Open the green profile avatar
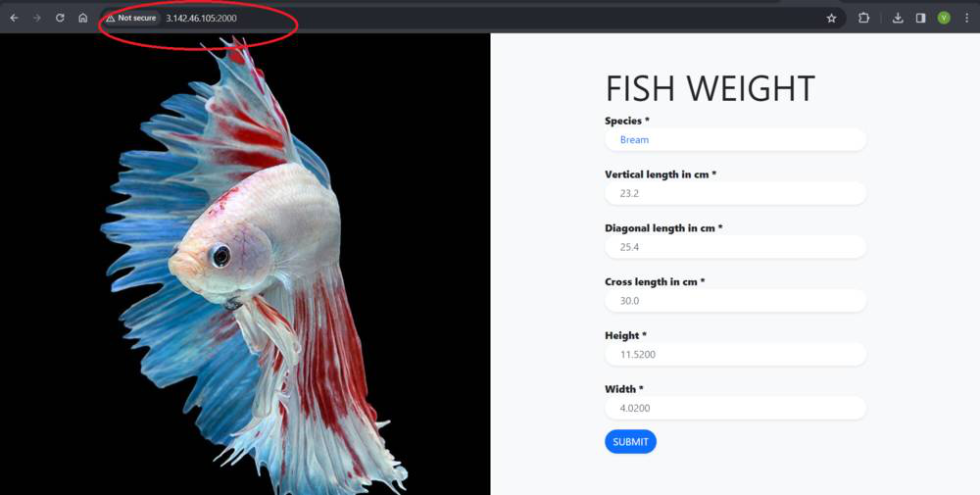Viewport: 980px width, 495px height. pos(944,18)
